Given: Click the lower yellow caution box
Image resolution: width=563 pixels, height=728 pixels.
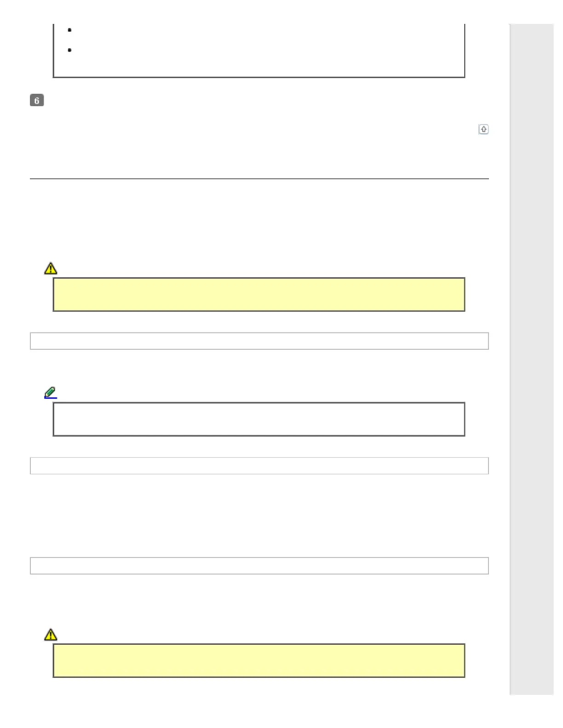Looking at the screenshot, I should click(x=259, y=660).
